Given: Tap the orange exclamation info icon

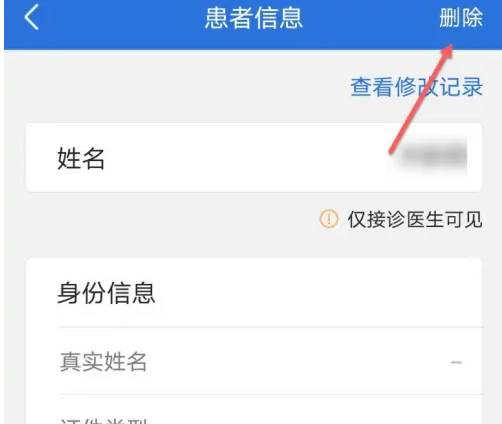Looking at the screenshot, I should pos(329,219).
